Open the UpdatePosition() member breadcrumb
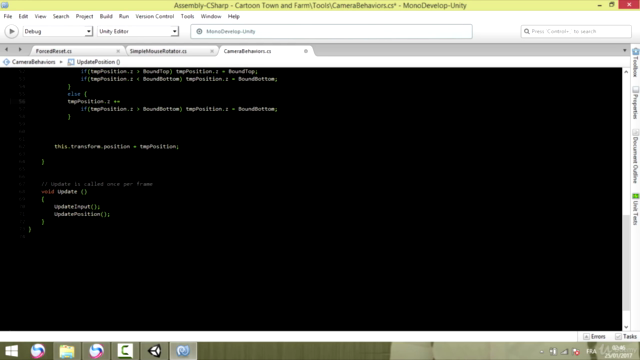The width and height of the screenshot is (640, 360). pos(94,62)
